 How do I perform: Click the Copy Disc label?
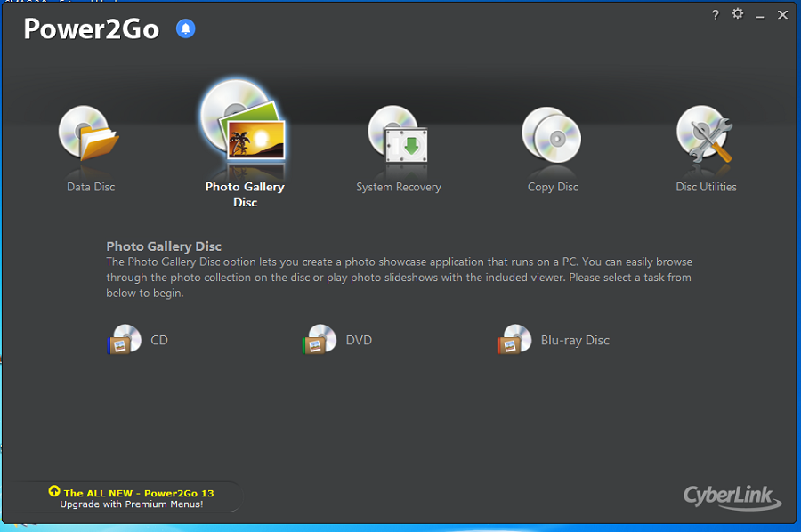(553, 188)
